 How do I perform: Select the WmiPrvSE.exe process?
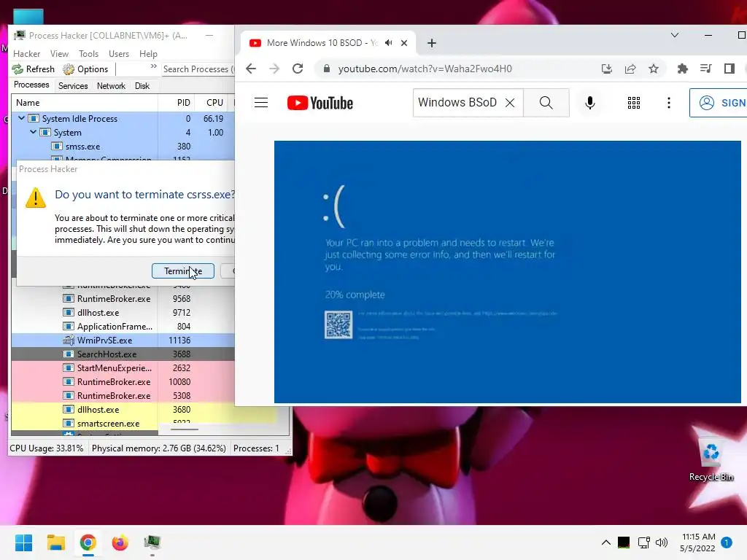click(123, 340)
